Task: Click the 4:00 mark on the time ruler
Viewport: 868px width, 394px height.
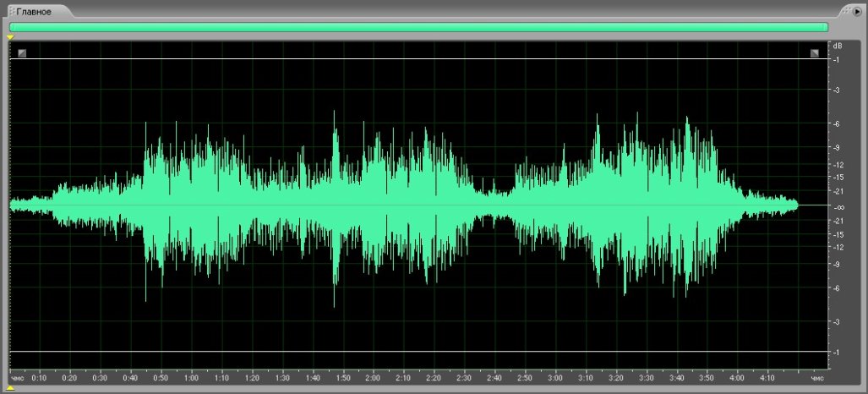Action: point(737,378)
